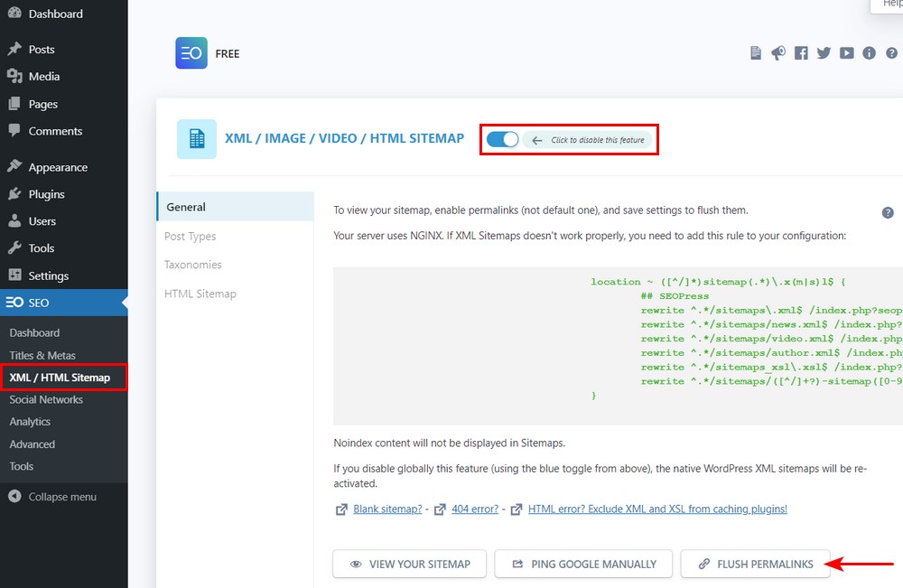Click the Posts pin icon
Image resolution: width=903 pixels, height=588 pixels.
click(14, 49)
